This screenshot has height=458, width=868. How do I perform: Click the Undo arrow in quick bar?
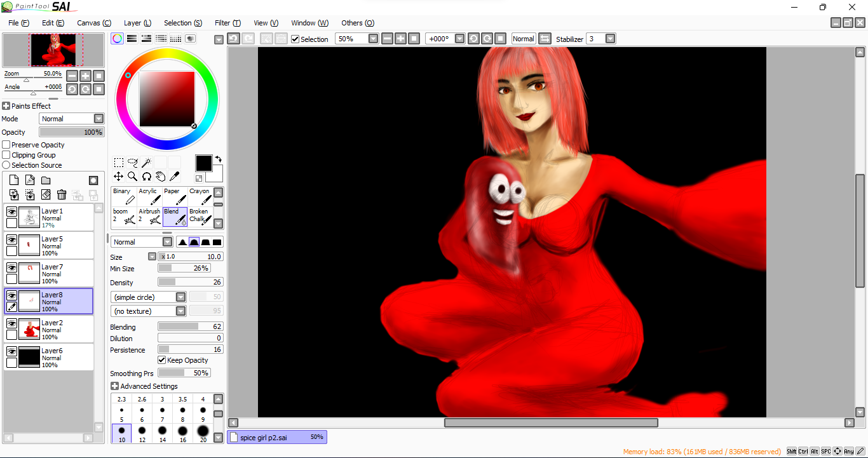click(233, 39)
